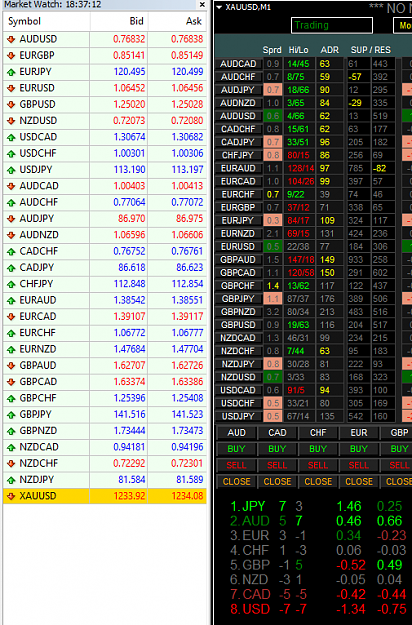
Task: Click the GBPUSD down arrow icon in Market Watch
Action: 11,104
